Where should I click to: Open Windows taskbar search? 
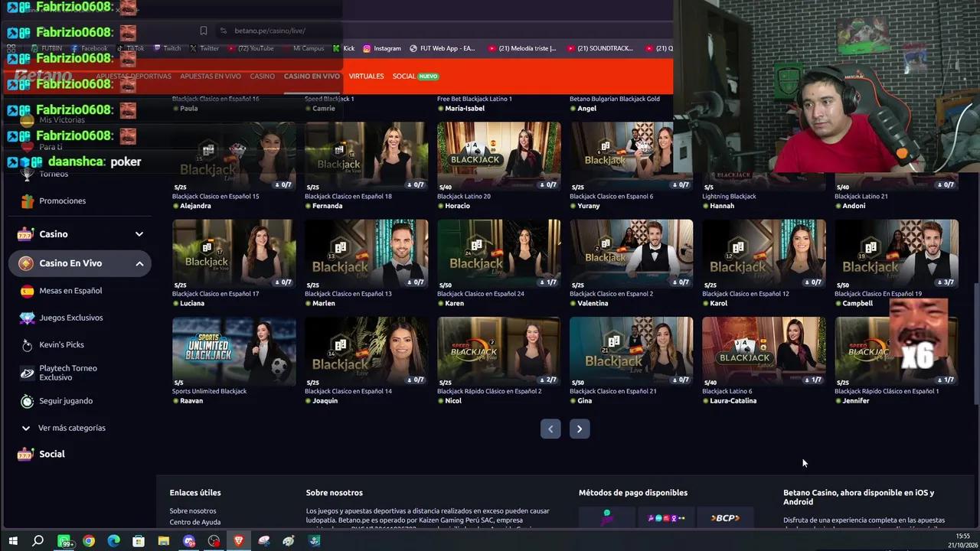pyautogui.click(x=38, y=541)
